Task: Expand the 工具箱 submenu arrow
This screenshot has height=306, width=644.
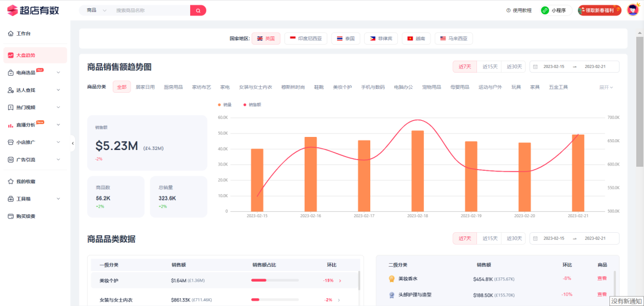Action: tap(58, 199)
